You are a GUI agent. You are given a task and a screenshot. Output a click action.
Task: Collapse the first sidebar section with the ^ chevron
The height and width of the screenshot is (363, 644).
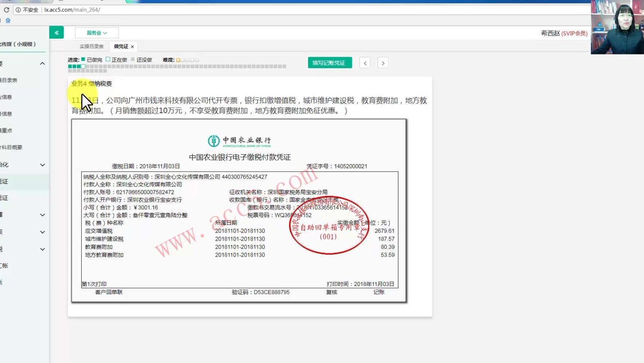pos(41,63)
